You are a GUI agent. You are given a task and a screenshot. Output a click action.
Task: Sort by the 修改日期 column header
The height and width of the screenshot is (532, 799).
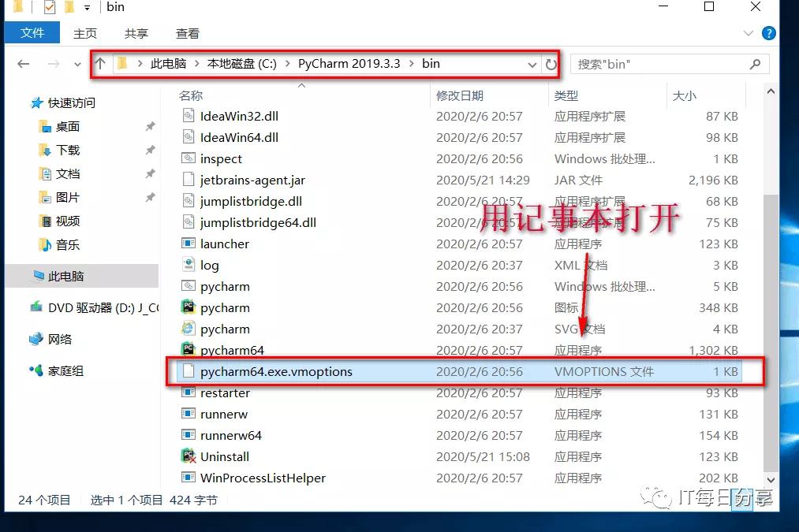click(460, 95)
